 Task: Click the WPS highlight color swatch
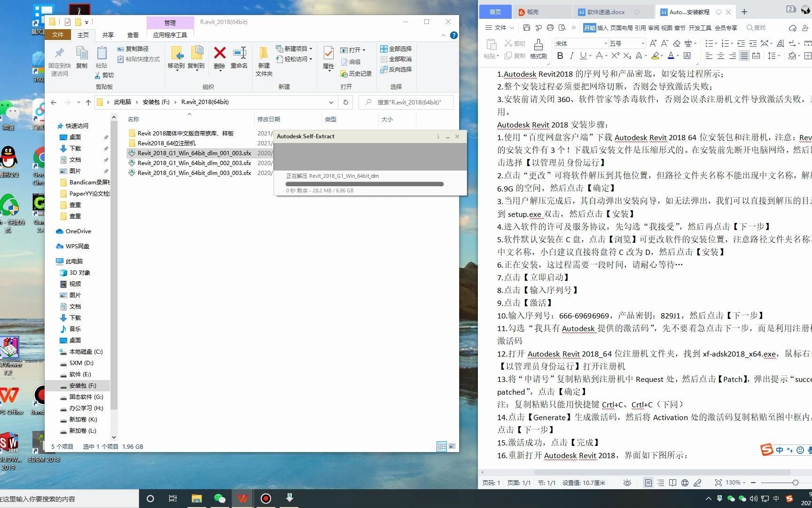[x=655, y=56]
